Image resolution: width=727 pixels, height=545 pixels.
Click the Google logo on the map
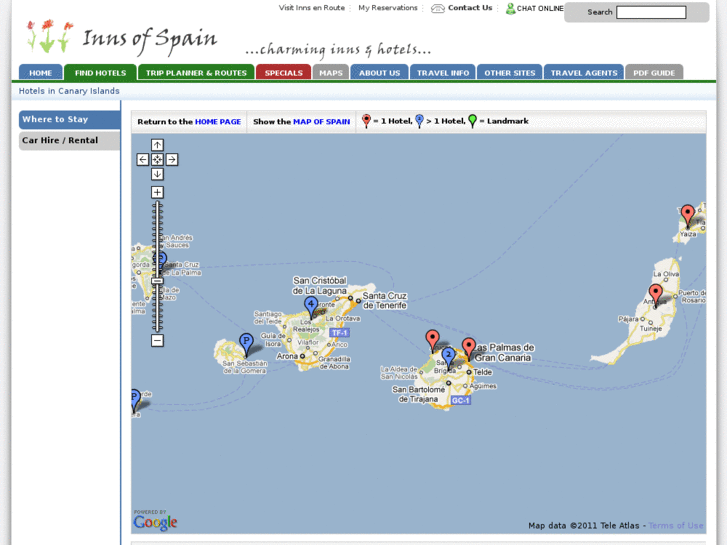click(x=155, y=522)
